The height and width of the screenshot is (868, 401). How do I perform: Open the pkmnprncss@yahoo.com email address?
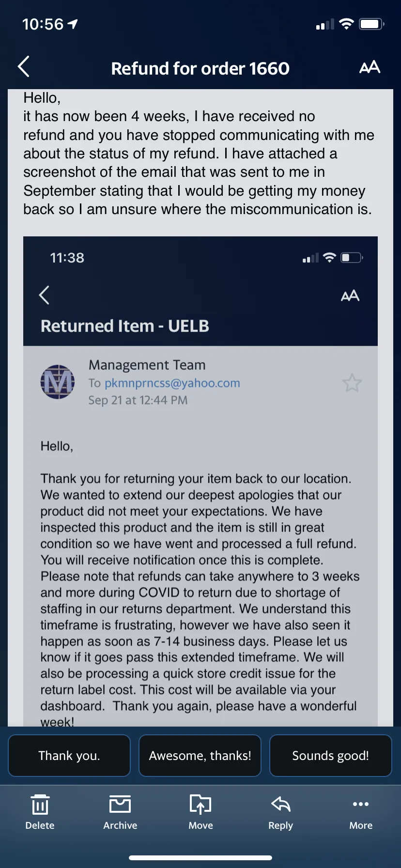pos(172,383)
